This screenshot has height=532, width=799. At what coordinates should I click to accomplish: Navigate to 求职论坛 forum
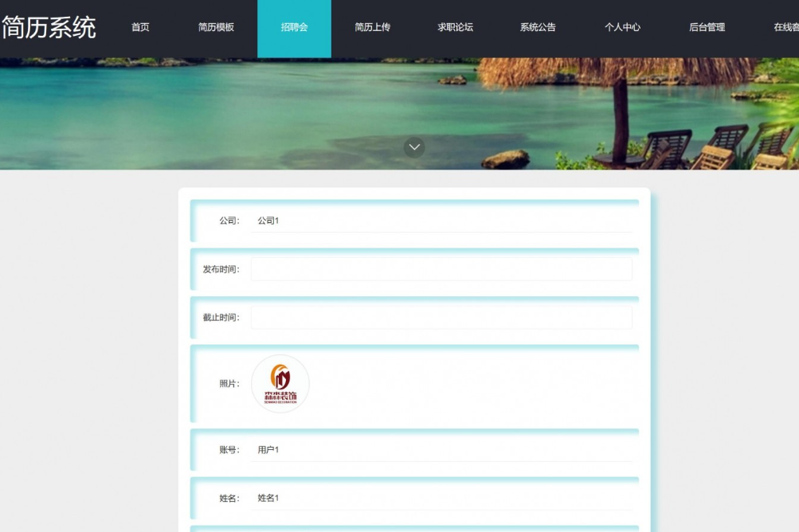(x=455, y=27)
